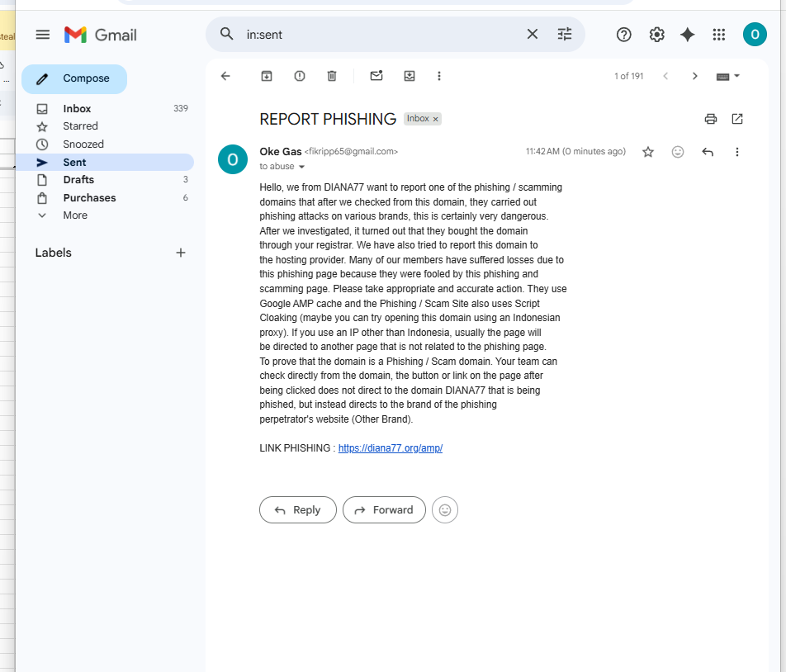The height and width of the screenshot is (672, 786).
Task: Click the Labels heading
Action: [x=53, y=253]
